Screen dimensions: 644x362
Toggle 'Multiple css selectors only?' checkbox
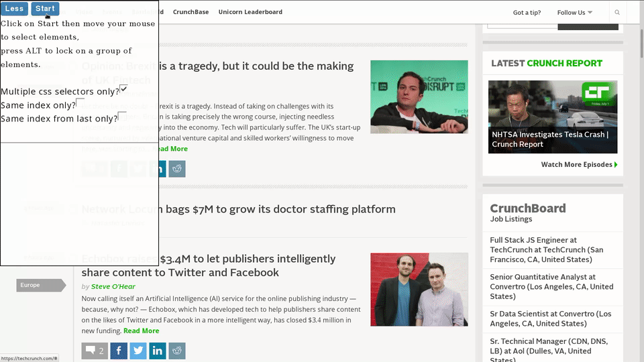pyautogui.click(x=123, y=88)
